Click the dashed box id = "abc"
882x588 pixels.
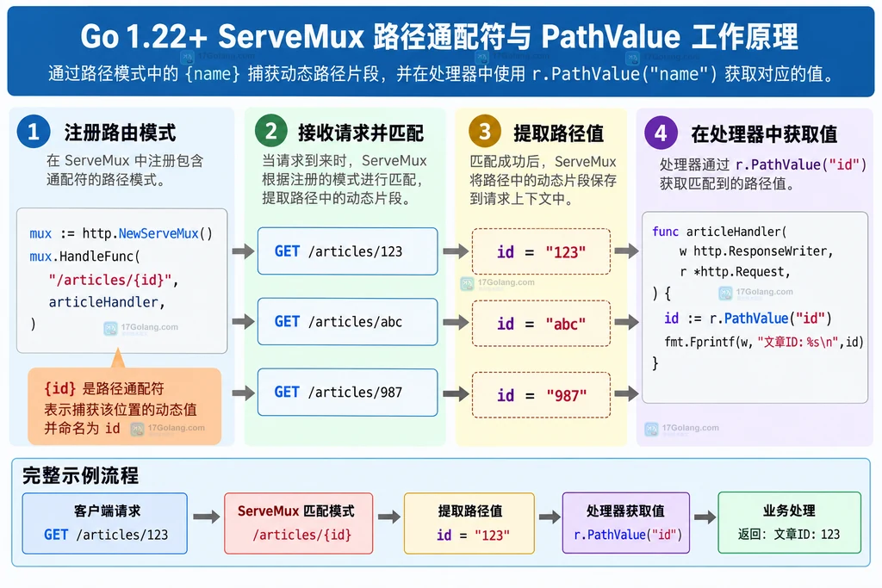[541, 323]
